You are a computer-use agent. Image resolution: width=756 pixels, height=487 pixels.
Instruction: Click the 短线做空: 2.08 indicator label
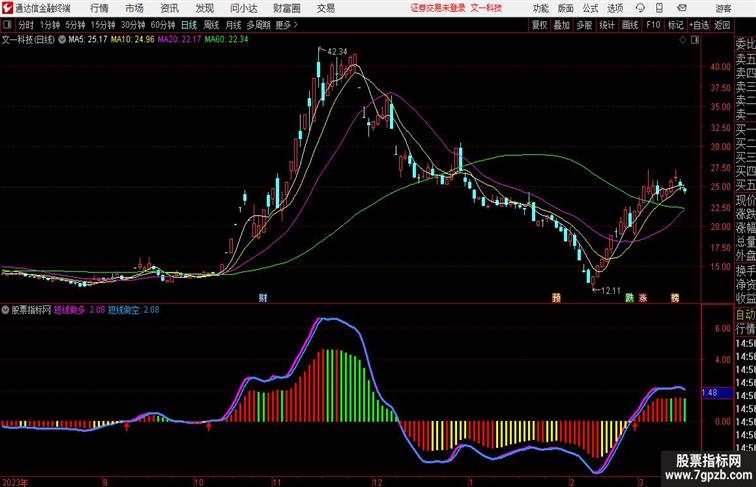(x=134, y=310)
